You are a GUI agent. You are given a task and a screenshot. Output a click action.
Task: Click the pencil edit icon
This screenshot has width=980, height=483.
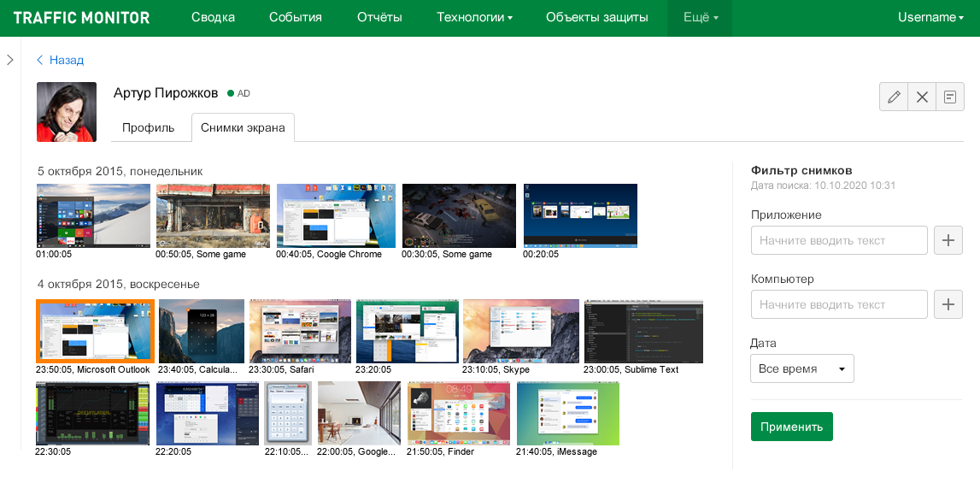pos(894,97)
